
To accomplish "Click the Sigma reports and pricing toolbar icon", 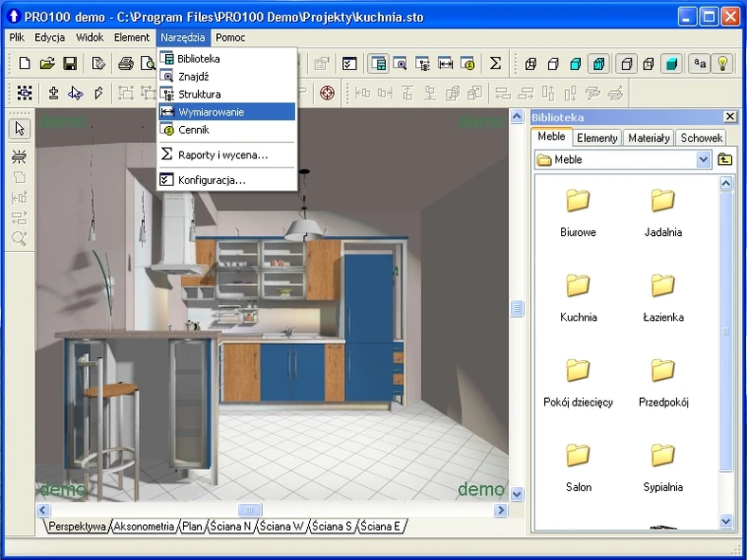I will pos(495,63).
